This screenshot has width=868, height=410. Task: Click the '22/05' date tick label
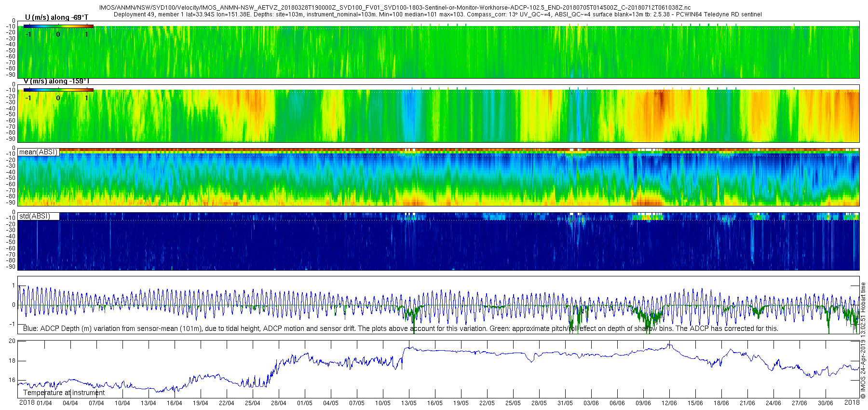[x=487, y=403]
